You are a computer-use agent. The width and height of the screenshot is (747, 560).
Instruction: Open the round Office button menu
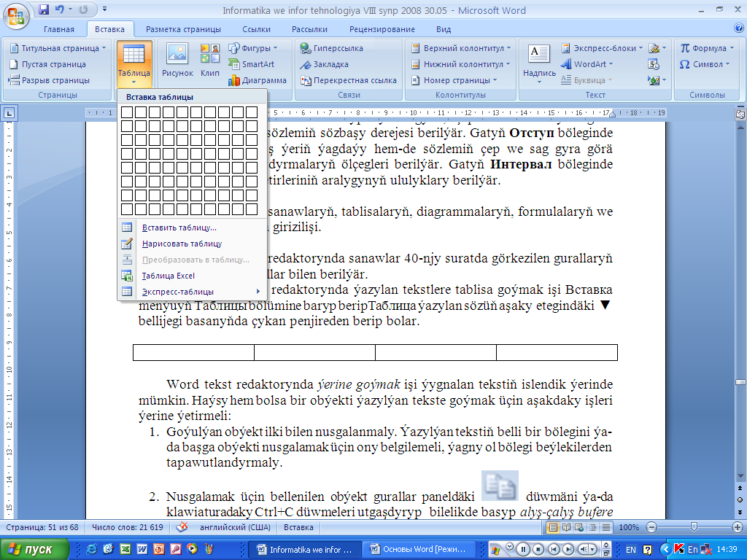pos(16,16)
